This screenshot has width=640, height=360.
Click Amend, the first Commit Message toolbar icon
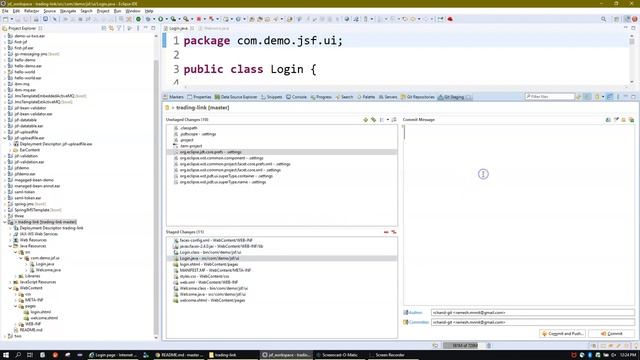point(608,120)
